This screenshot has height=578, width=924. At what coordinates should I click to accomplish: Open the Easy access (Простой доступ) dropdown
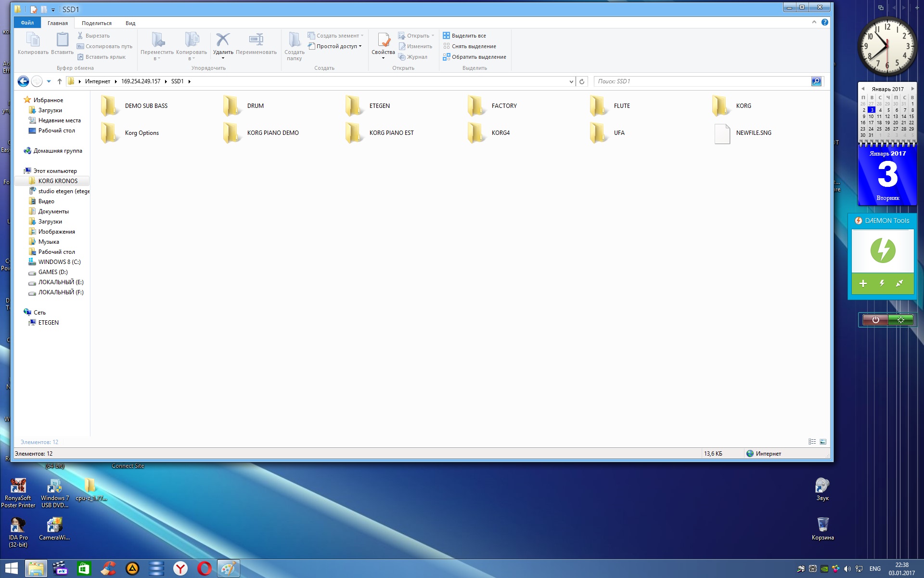click(338, 46)
